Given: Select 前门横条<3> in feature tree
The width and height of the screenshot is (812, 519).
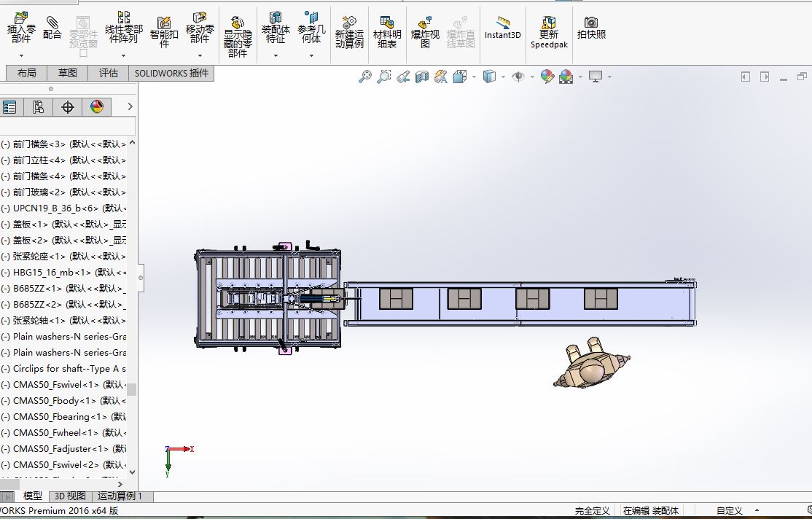Looking at the screenshot, I should tap(63, 144).
